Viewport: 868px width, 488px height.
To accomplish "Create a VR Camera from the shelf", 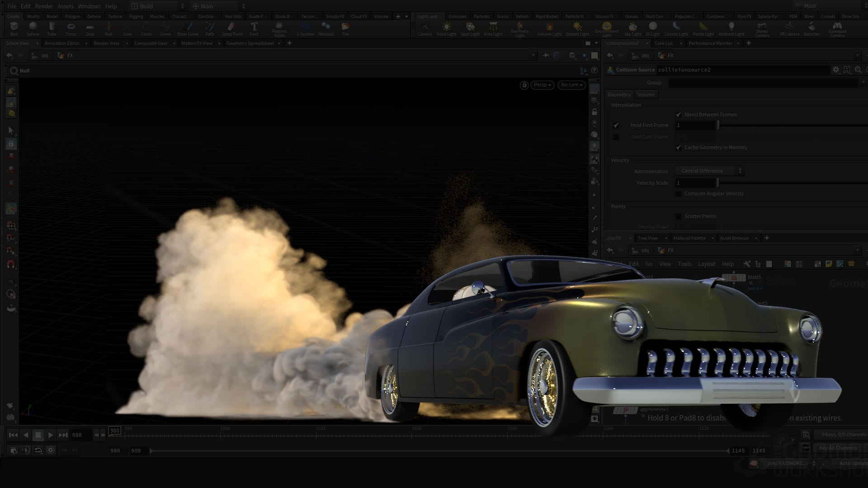I will click(x=788, y=29).
